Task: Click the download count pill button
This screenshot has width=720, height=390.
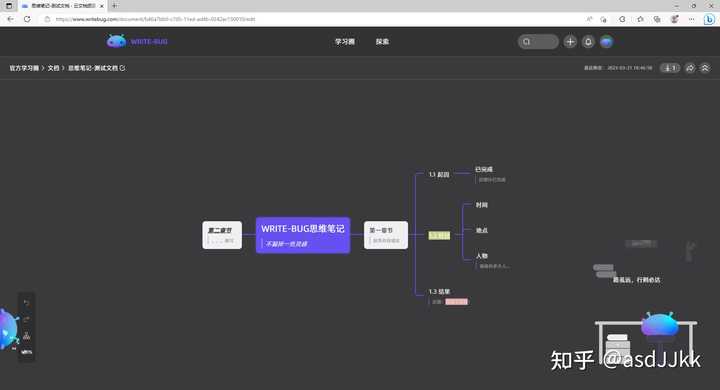Action: (x=670, y=68)
